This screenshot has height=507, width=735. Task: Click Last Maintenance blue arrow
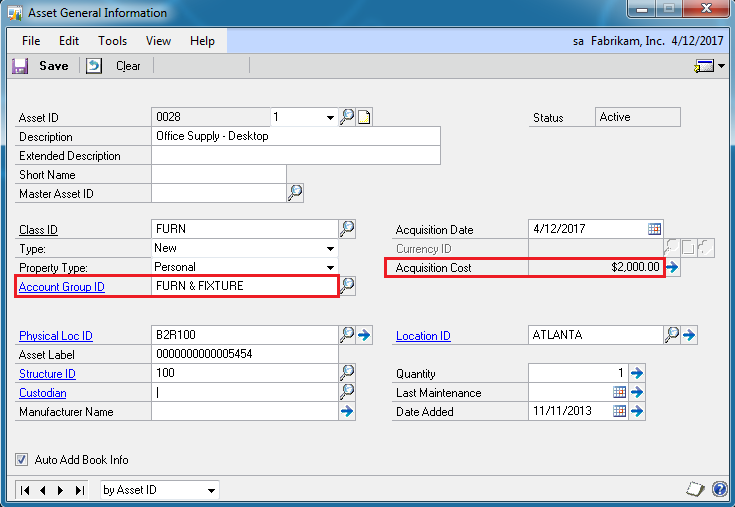click(x=637, y=392)
